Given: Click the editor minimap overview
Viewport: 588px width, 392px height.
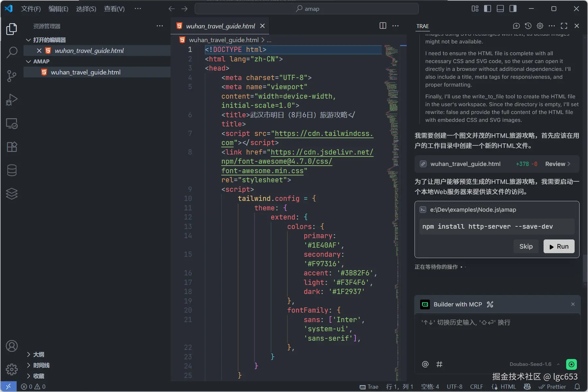Looking at the screenshot, I should (391, 212).
